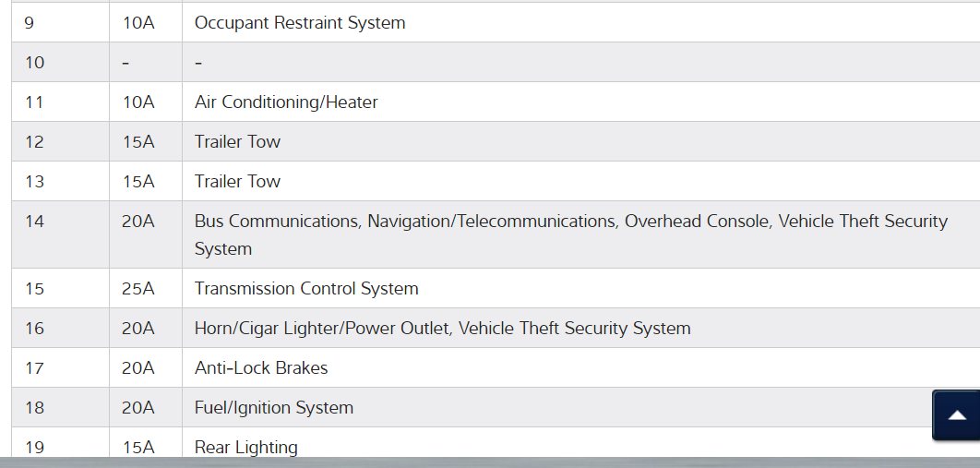This screenshot has width=980, height=468.
Task: Click the Air Conditioning/Heater cell
Action: pos(286,102)
